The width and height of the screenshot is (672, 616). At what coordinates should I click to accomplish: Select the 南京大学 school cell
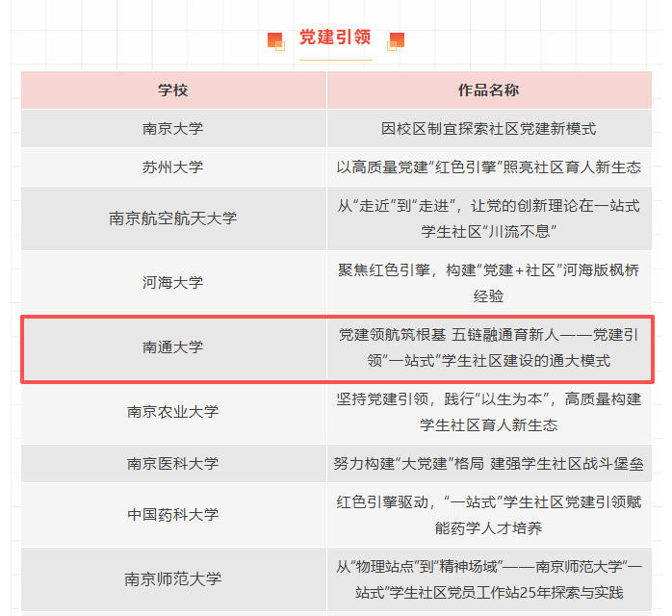click(173, 129)
